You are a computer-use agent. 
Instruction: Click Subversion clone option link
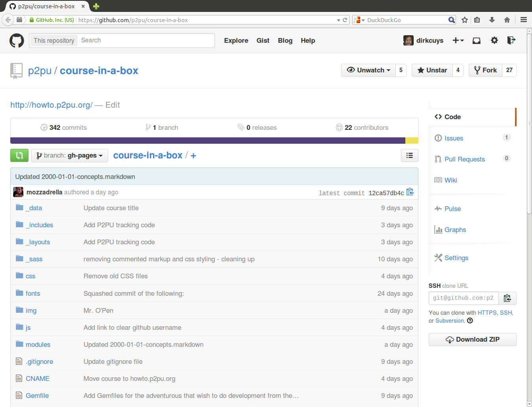point(450,321)
